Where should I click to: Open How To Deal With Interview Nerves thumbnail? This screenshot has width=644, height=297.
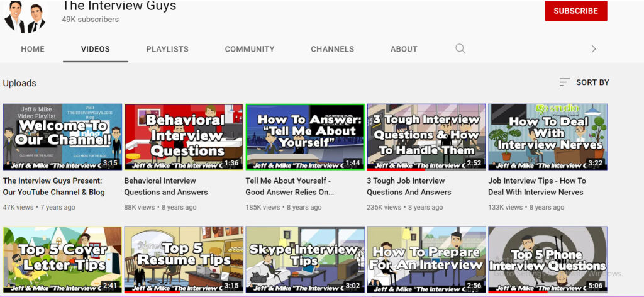pyautogui.click(x=548, y=137)
